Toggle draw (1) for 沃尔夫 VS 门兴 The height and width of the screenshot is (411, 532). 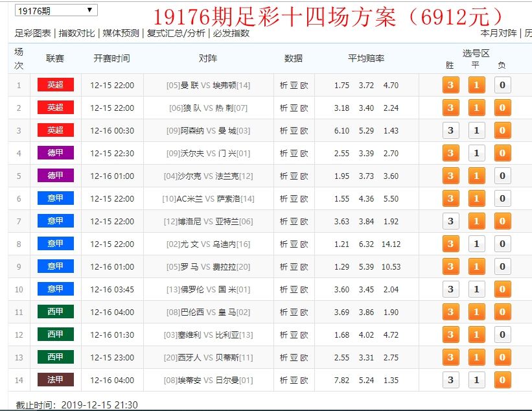(x=476, y=153)
